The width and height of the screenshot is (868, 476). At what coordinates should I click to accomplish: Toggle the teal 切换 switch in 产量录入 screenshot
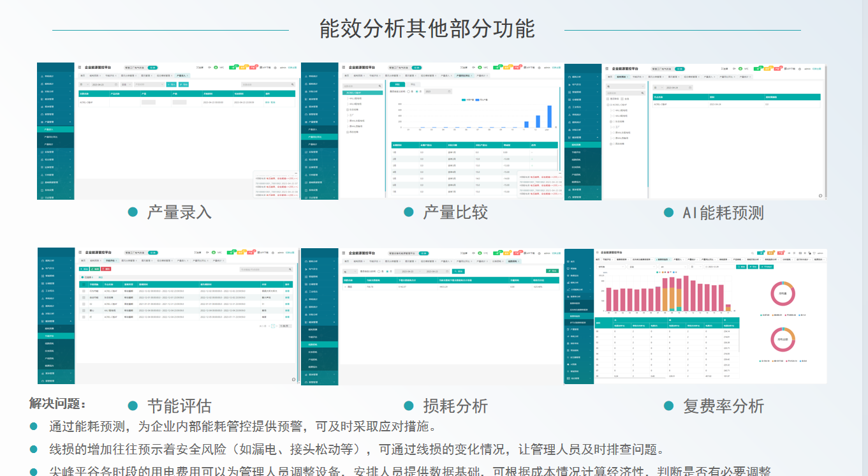click(x=152, y=68)
